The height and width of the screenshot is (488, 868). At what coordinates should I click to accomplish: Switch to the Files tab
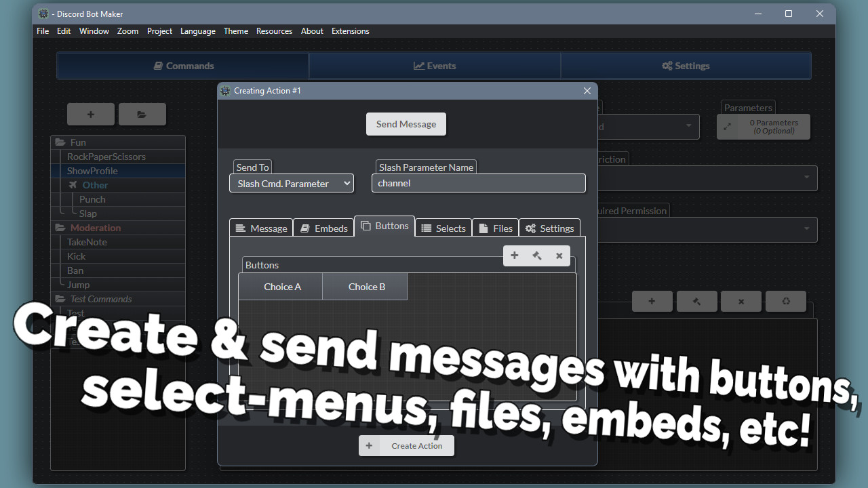(495, 228)
